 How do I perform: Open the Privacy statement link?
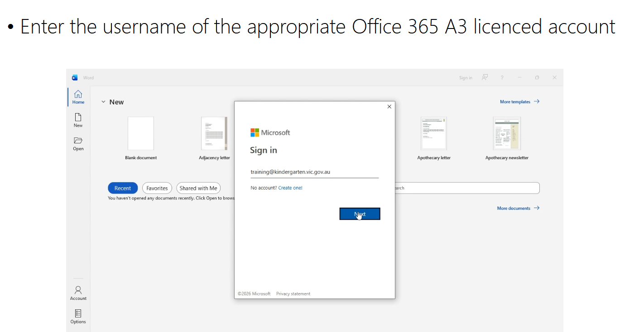[x=293, y=294]
